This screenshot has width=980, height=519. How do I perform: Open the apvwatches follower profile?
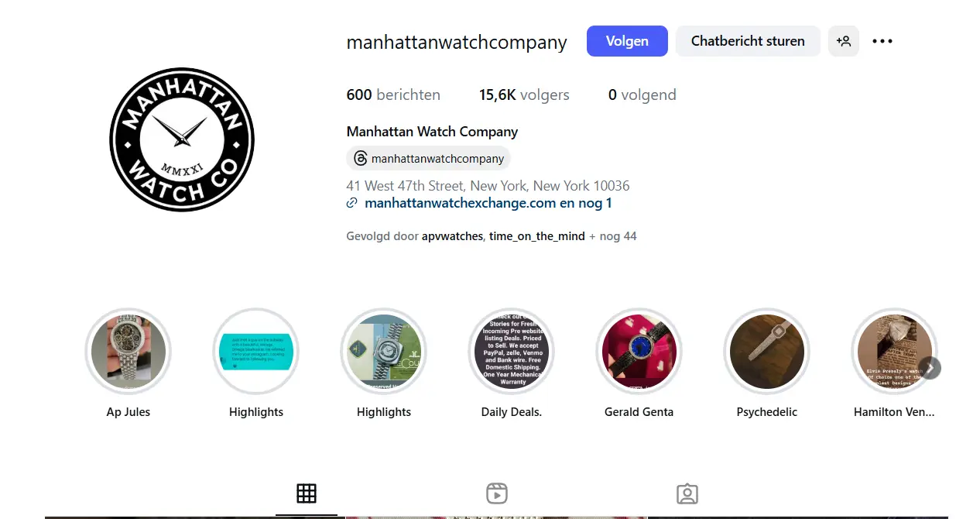pyautogui.click(x=454, y=235)
